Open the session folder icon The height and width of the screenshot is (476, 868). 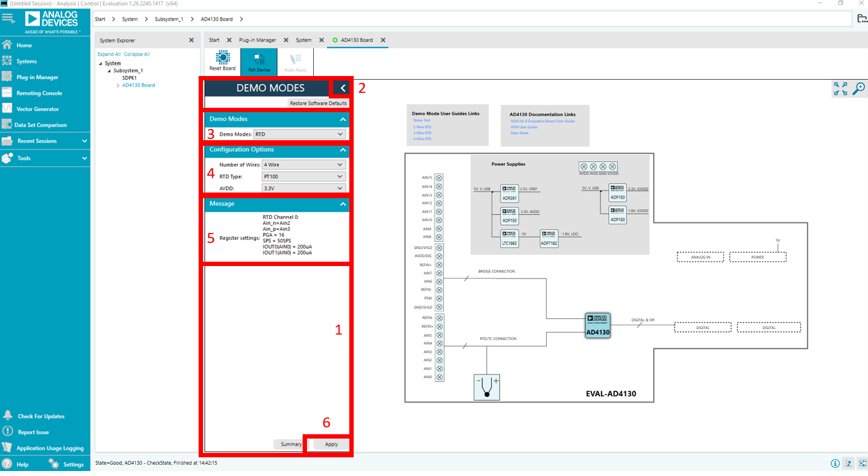[x=862, y=19]
